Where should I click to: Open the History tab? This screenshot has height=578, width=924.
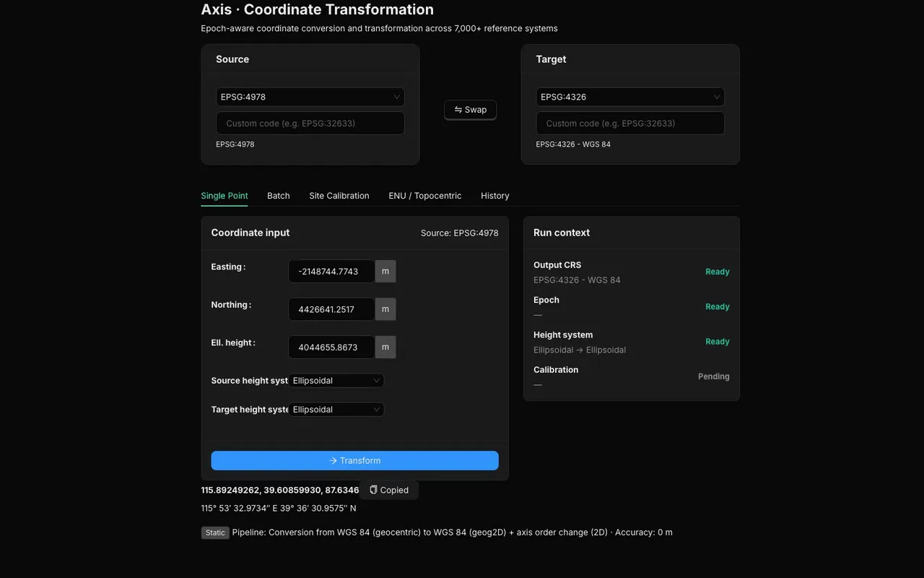tap(495, 196)
